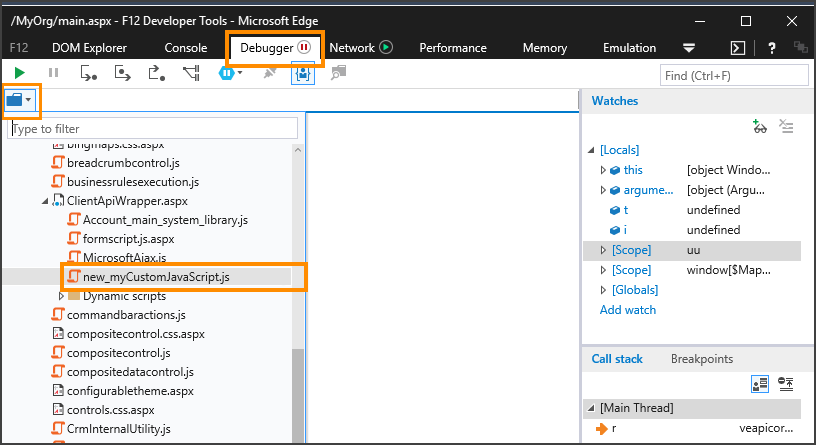Switch to the Breakpoints tab
Image resolution: width=816 pixels, height=445 pixels.
pyautogui.click(x=701, y=359)
